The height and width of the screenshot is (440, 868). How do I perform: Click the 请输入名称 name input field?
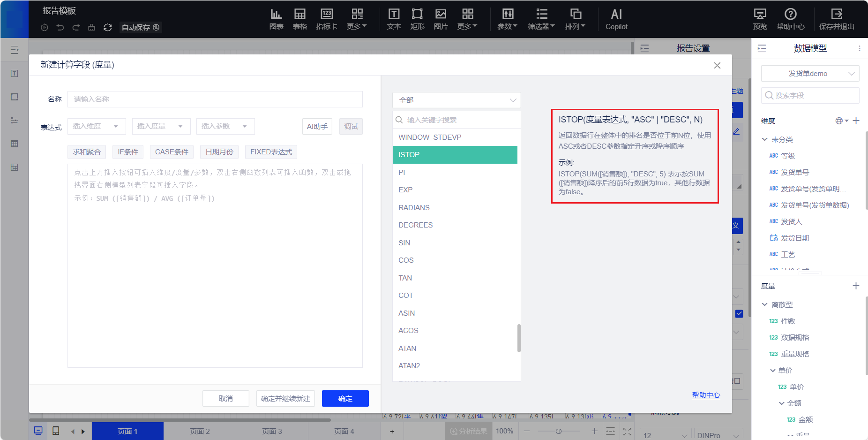(215, 99)
